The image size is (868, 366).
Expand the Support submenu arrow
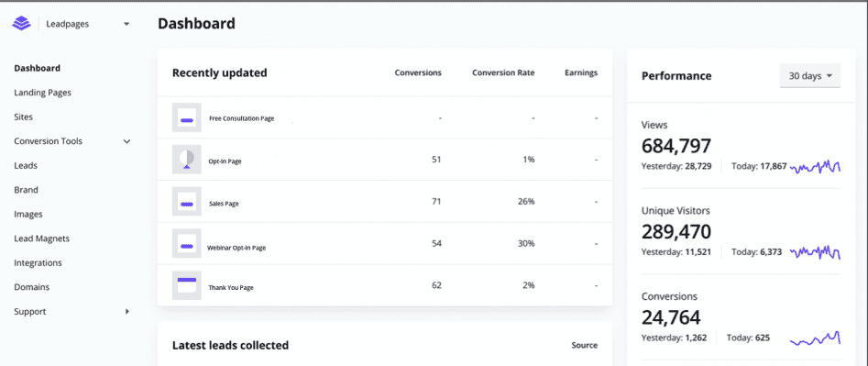(x=127, y=312)
